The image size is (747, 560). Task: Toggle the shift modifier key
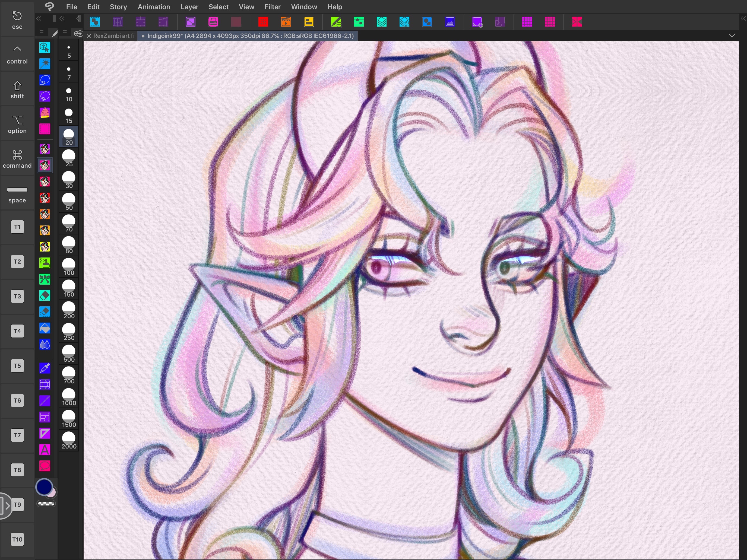point(17,89)
